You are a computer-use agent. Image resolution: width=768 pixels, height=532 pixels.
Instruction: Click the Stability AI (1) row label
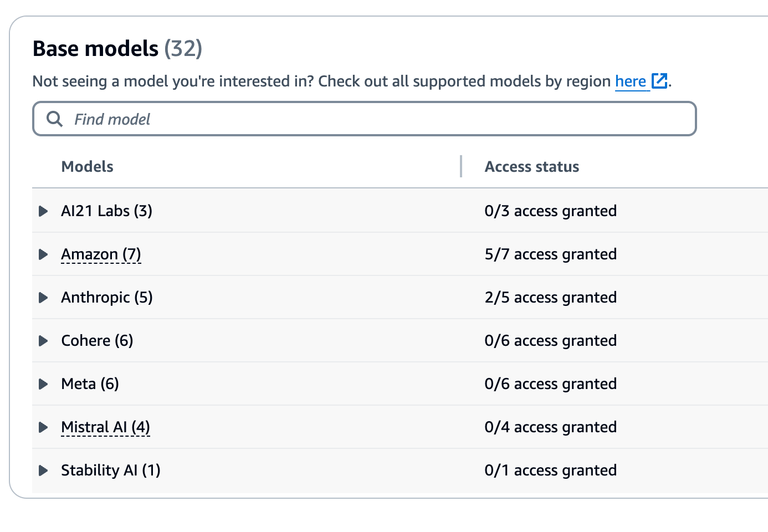pos(110,470)
